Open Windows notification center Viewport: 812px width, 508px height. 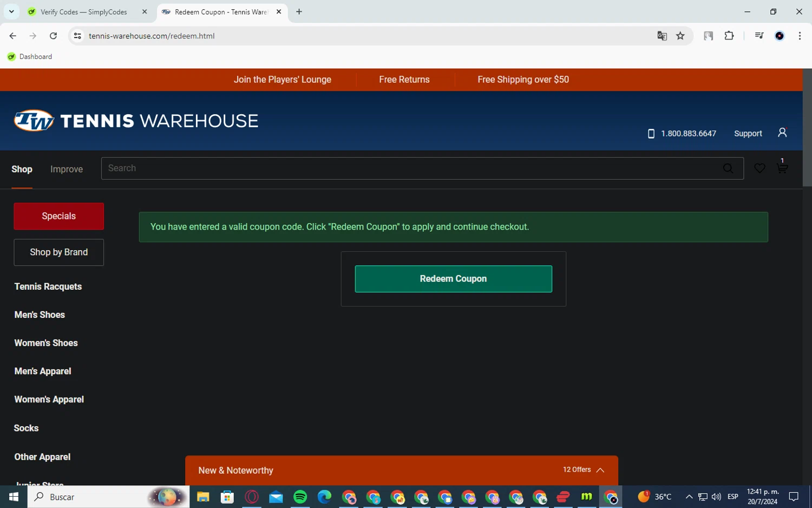pos(794,497)
